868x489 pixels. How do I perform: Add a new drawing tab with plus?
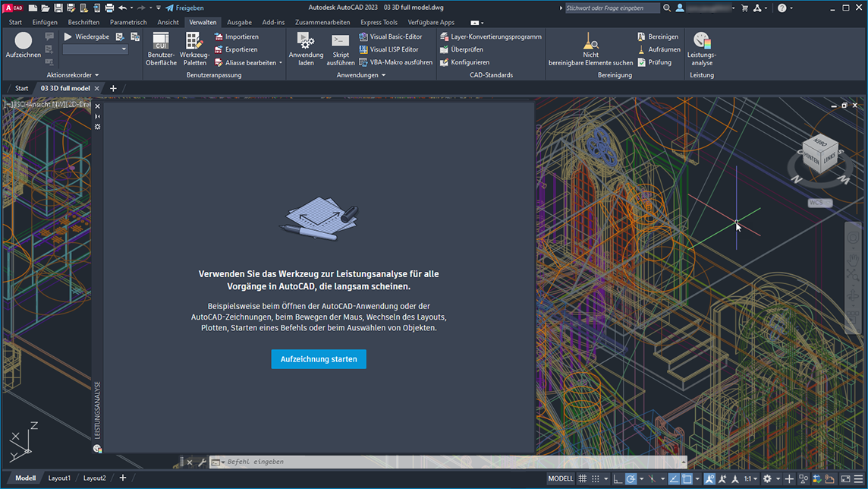coord(113,88)
